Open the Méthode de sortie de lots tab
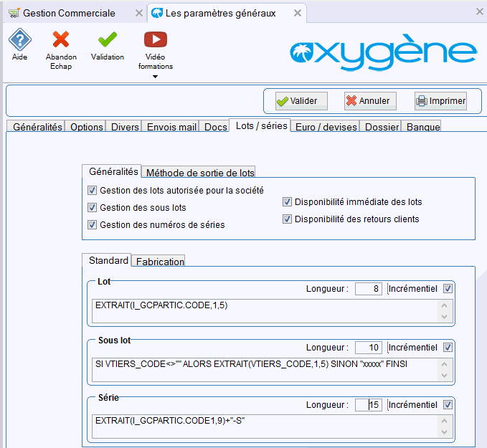487x448 pixels. [x=200, y=172]
